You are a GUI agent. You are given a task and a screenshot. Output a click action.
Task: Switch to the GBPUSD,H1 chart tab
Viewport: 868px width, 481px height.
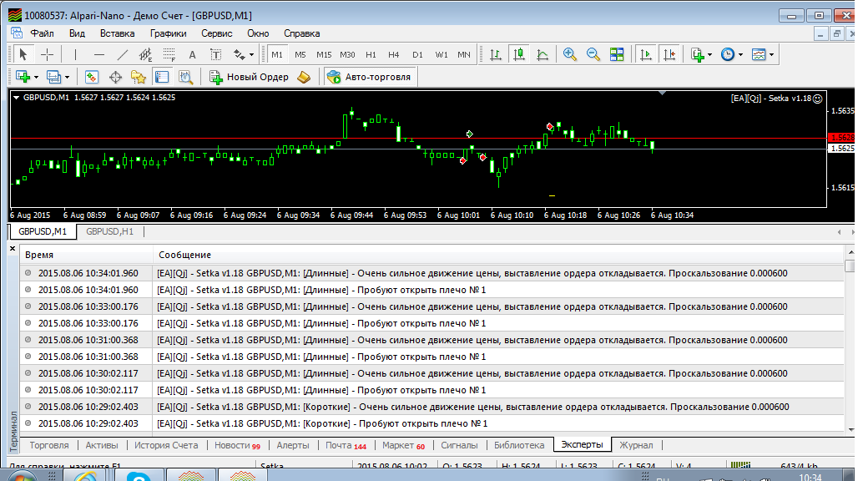pyautogui.click(x=109, y=231)
